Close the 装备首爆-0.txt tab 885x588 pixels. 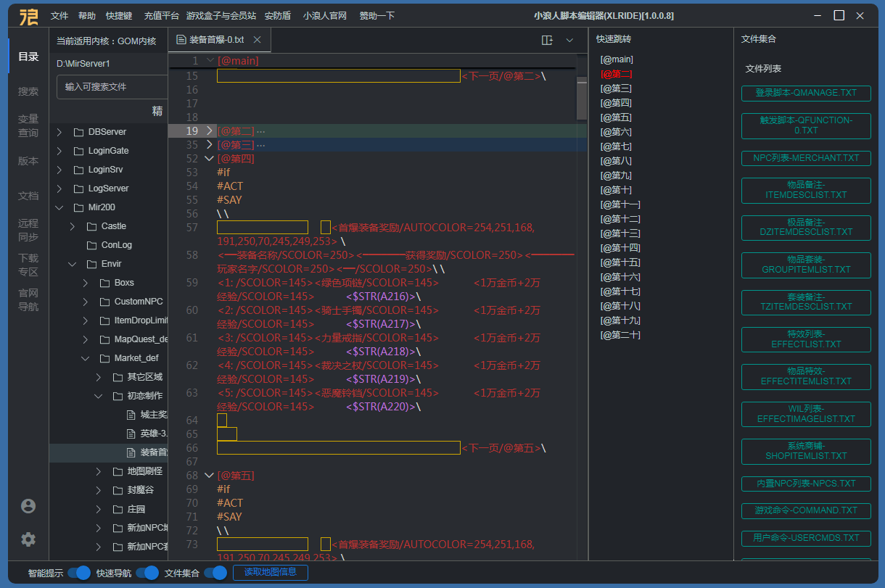(258, 41)
